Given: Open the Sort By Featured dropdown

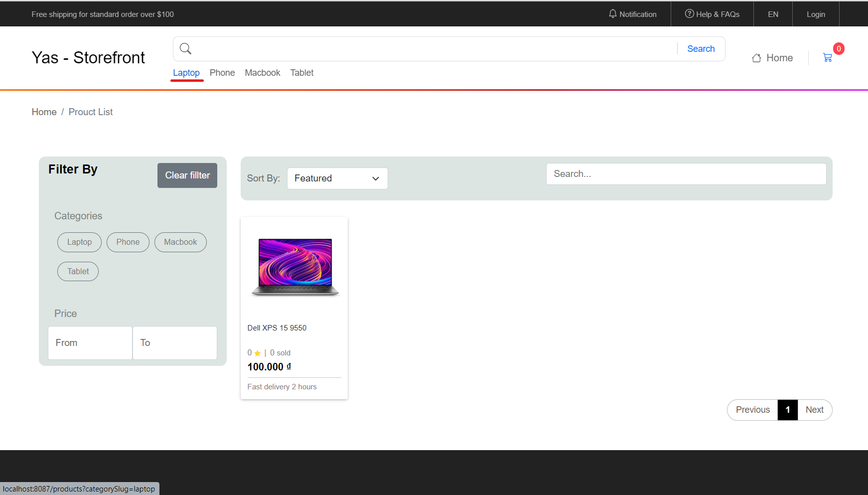Looking at the screenshot, I should 337,178.
